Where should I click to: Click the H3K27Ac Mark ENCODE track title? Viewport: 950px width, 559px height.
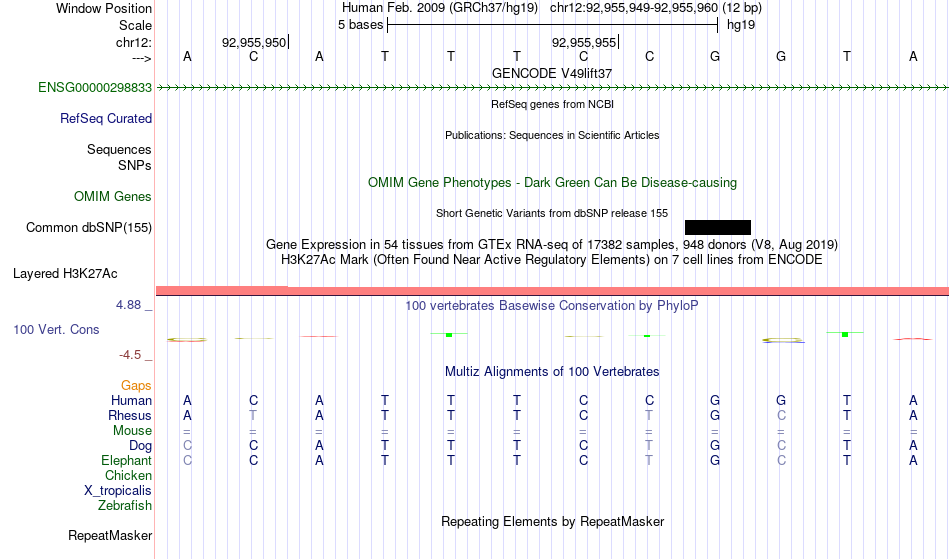click(x=551, y=260)
